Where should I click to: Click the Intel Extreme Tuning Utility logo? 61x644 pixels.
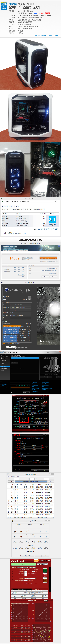[x=2, y=352]
